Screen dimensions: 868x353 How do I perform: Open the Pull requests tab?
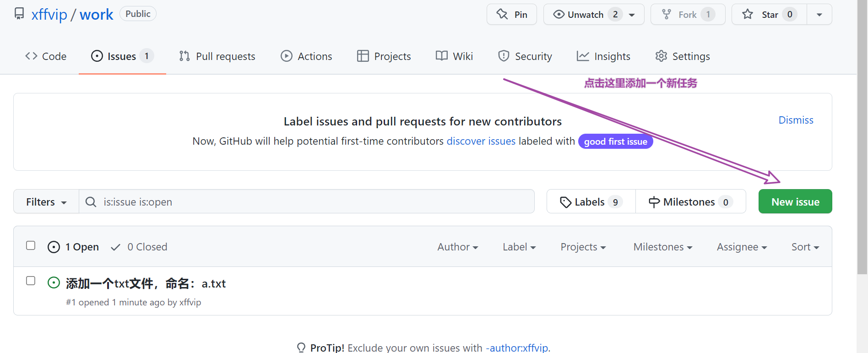[217, 56]
